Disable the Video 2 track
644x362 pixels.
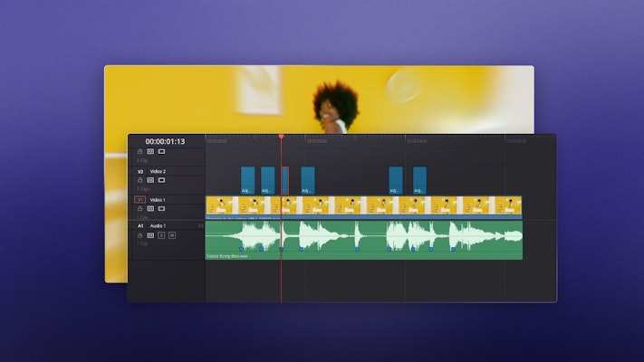point(161,180)
